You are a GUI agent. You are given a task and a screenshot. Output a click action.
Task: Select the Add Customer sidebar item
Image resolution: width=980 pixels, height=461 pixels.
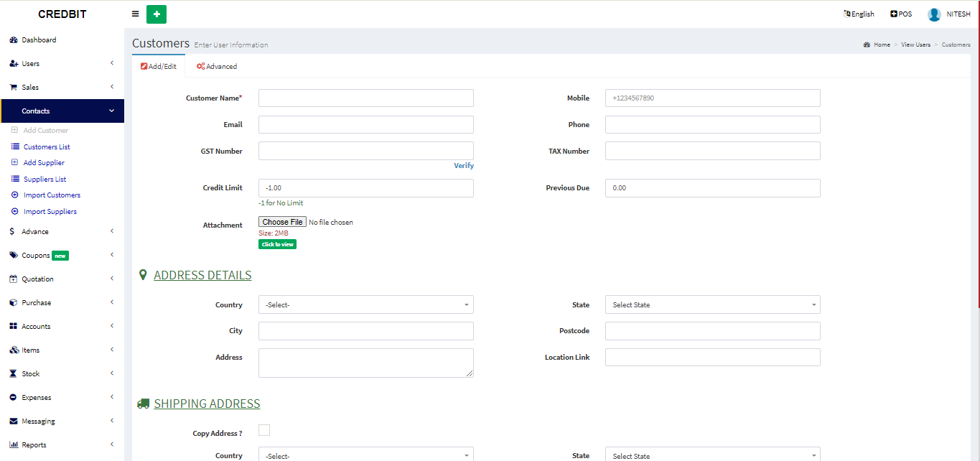point(46,131)
